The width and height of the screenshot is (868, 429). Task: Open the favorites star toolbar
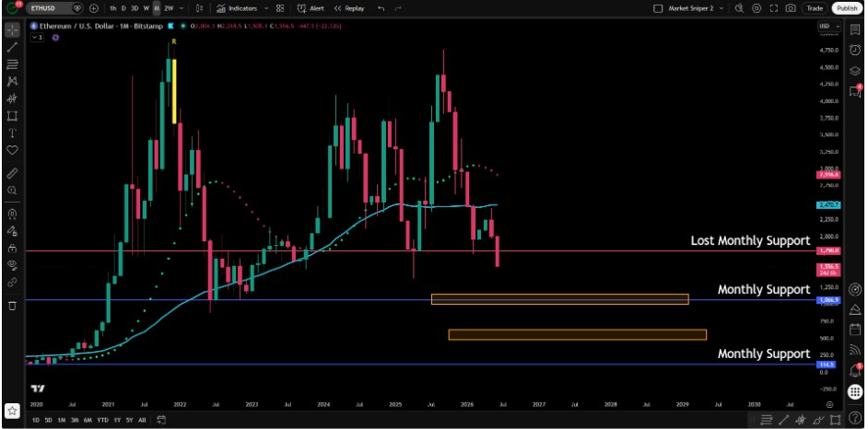click(x=12, y=411)
